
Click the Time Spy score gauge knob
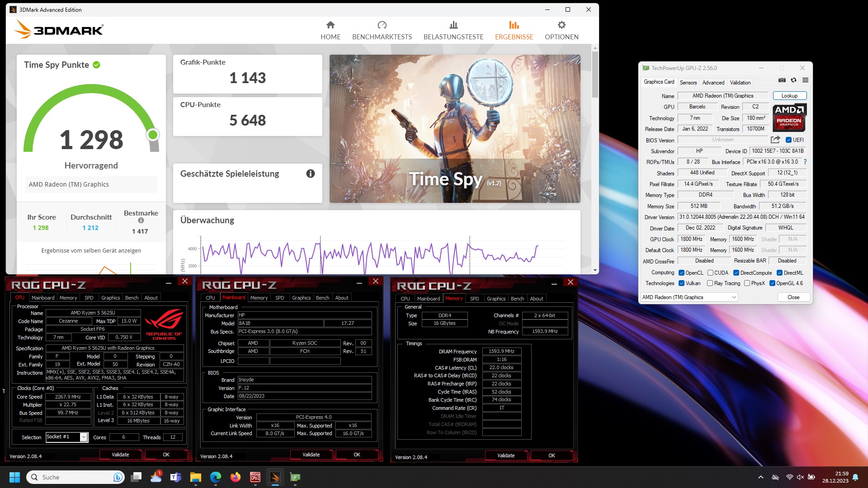(153, 135)
